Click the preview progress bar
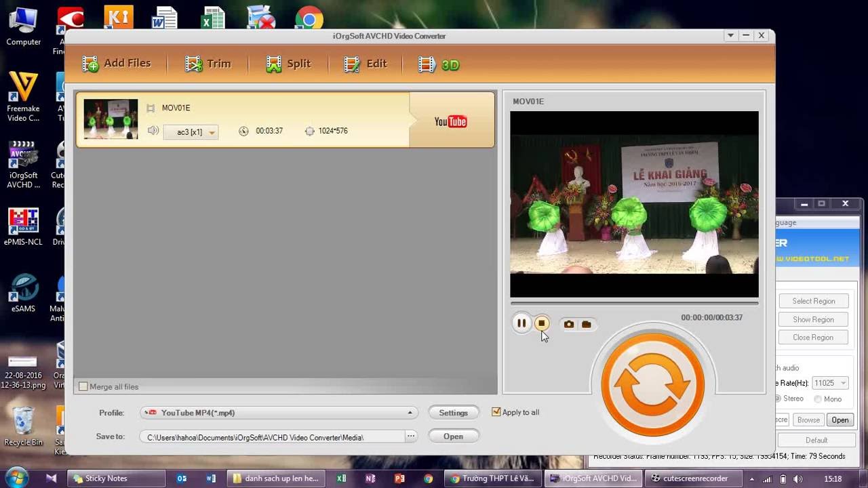Image resolution: width=868 pixels, height=488 pixels. pos(634,303)
